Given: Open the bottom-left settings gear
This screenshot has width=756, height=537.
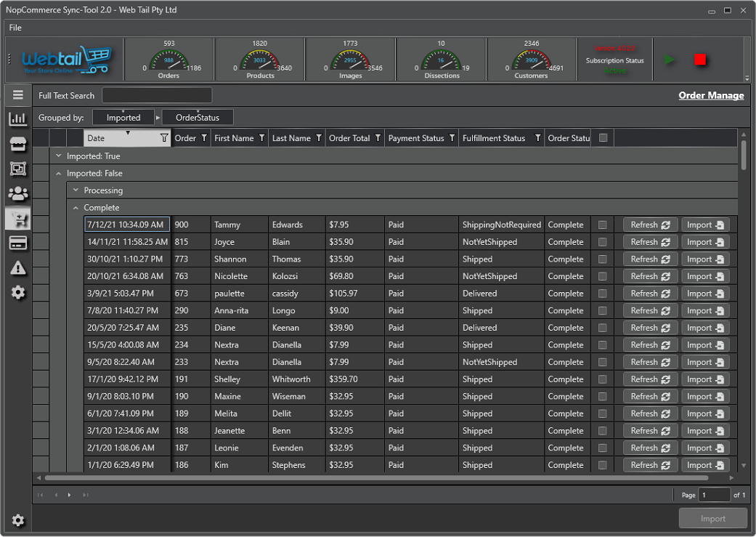Looking at the screenshot, I should (18, 520).
